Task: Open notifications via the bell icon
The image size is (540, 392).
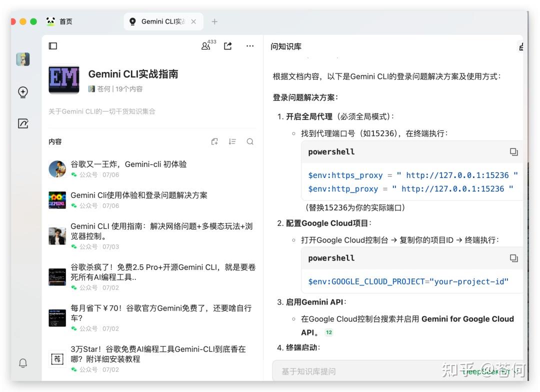Action: tap(23, 363)
